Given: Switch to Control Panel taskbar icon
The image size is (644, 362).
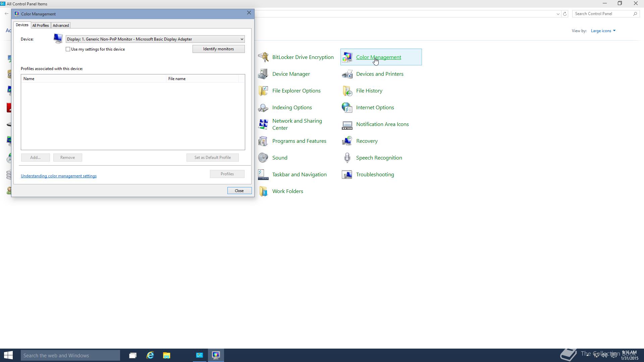Looking at the screenshot, I should pyautogui.click(x=200, y=355).
